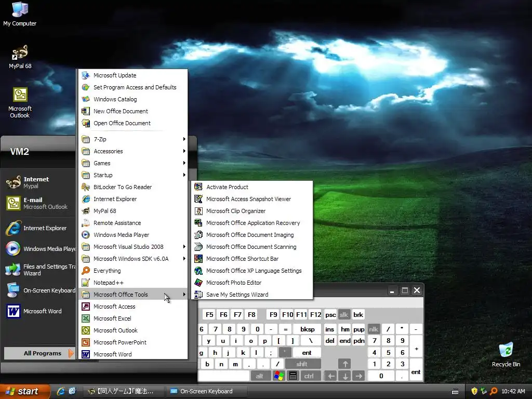Expand 7-Zip submenu arrow
This screenshot has height=399, width=532.
184,139
